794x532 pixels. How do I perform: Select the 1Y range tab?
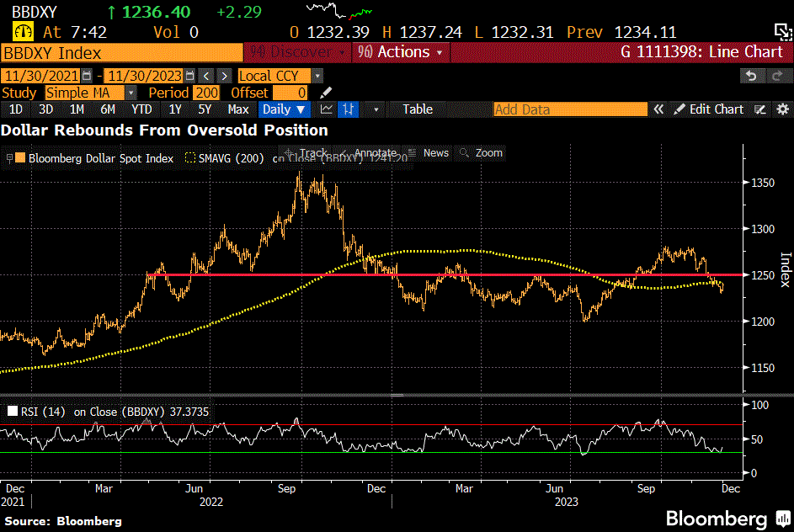[x=175, y=109]
